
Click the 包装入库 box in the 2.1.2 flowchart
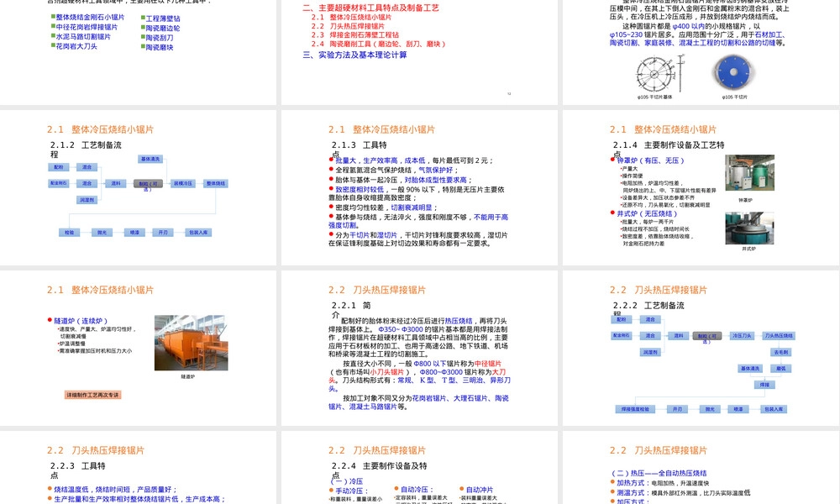click(x=199, y=233)
